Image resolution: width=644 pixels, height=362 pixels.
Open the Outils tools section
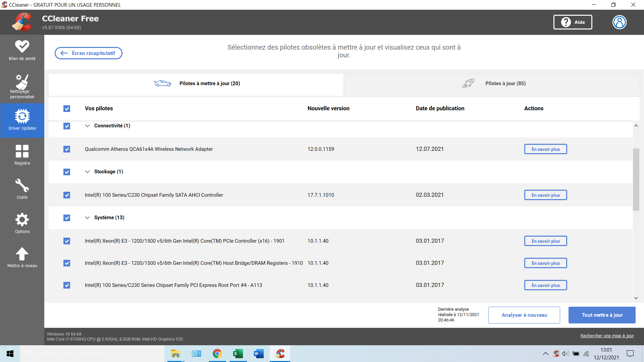22,189
